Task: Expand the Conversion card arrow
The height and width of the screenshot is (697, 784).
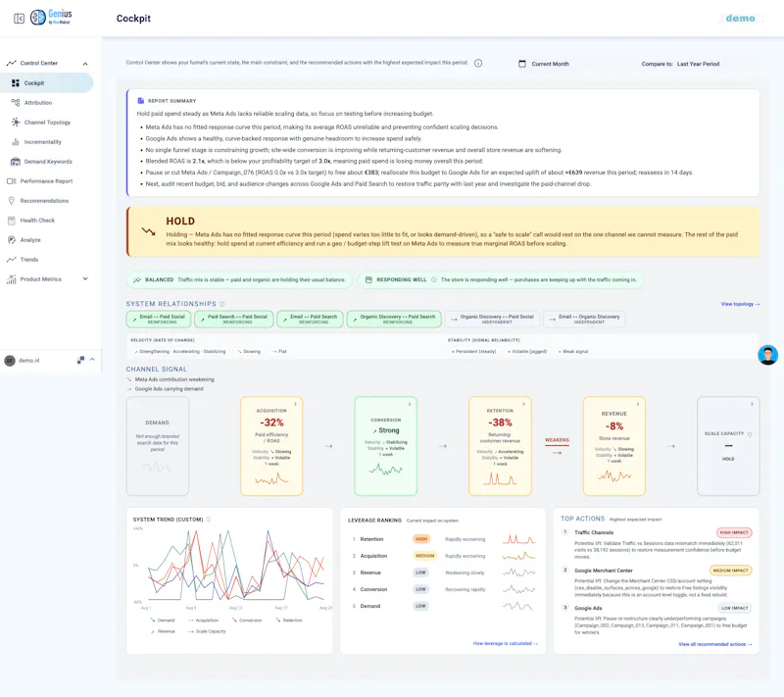Action: 410,404
